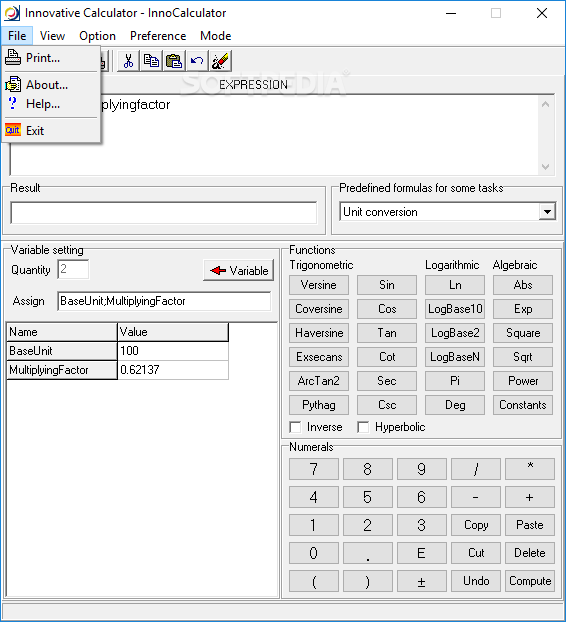Click the Delete button in Numerals
Viewport: 566px width, 622px height.
coord(530,553)
